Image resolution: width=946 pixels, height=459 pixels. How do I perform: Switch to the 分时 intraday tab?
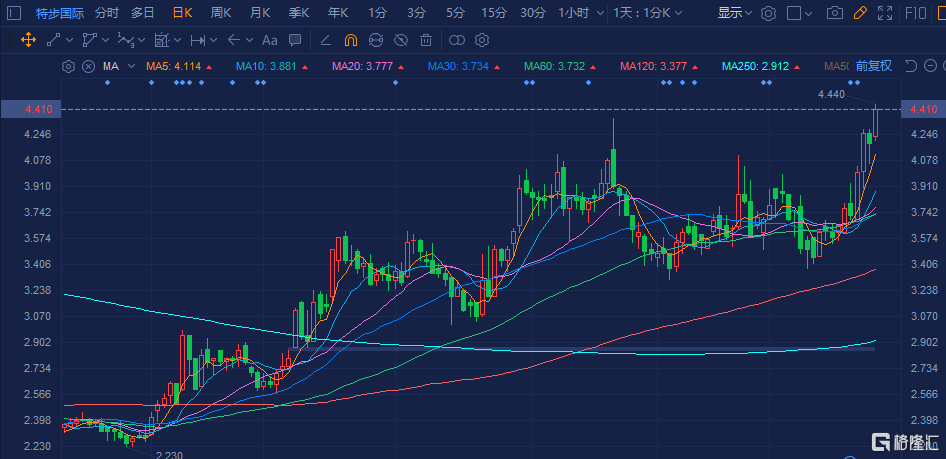(106, 13)
